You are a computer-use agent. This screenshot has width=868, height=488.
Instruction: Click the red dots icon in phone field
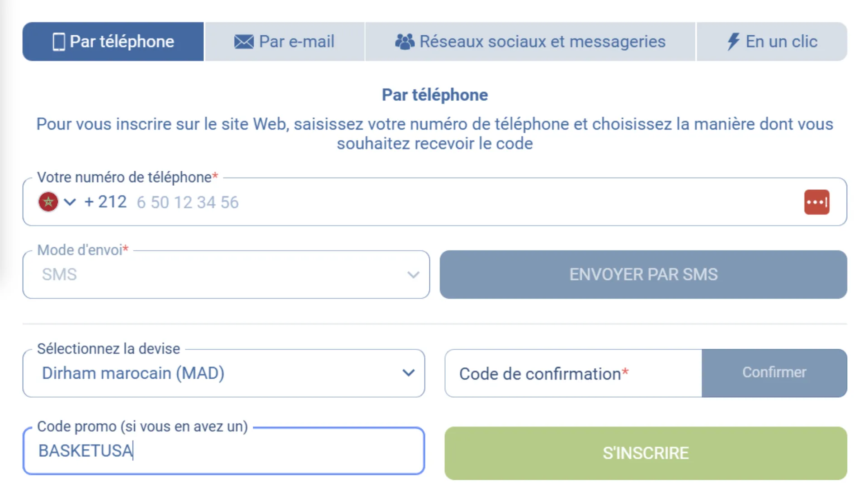point(816,202)
